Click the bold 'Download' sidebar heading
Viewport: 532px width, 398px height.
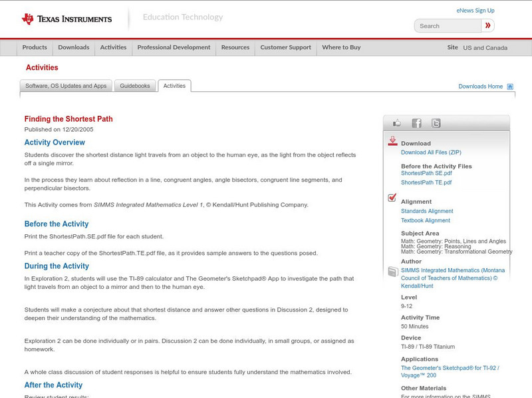click(416, 143)
